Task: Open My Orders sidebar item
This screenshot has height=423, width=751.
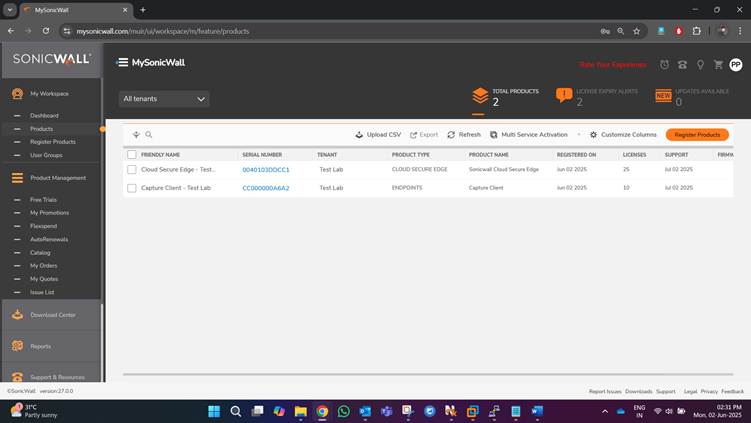Action: (43, 265)
